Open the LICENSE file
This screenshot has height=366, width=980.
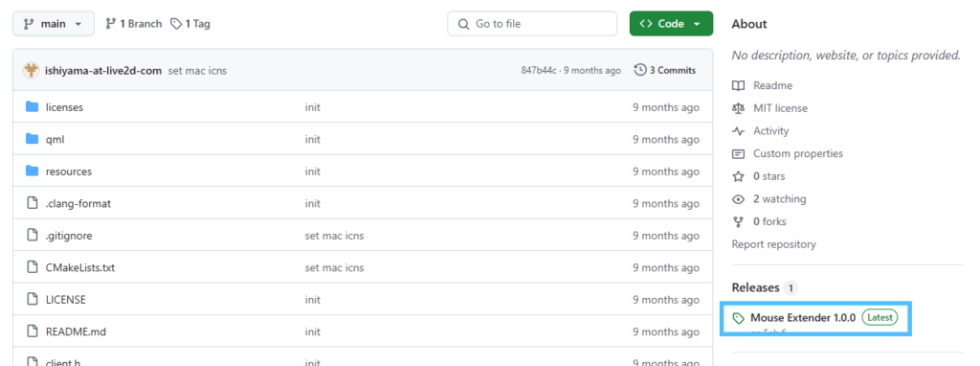click(x=66, y=300)
